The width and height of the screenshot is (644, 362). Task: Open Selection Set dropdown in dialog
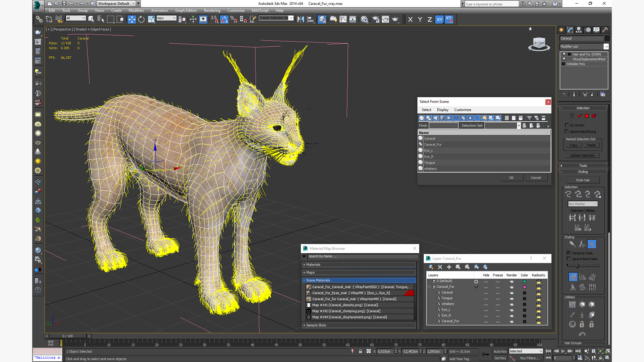pos(519,125)
